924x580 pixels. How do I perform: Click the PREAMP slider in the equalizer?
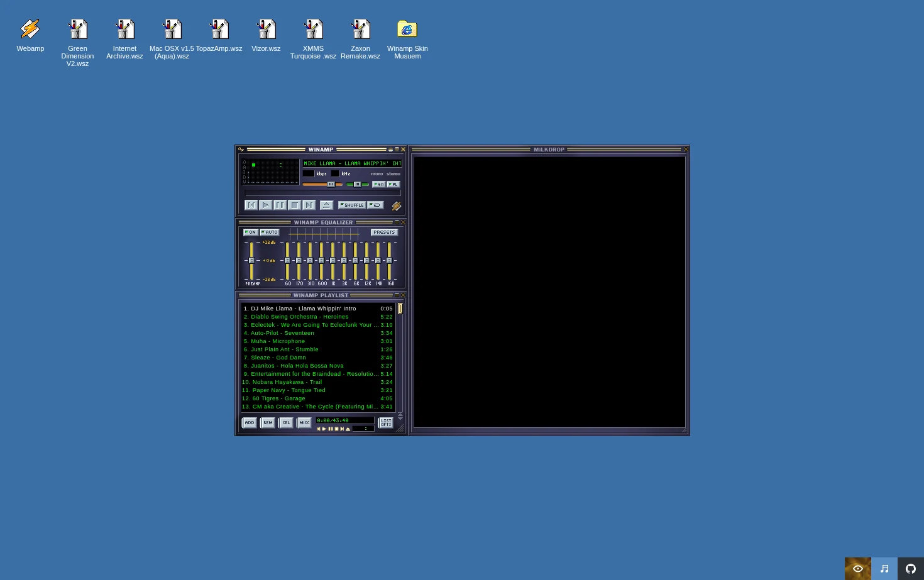[251, 261]
